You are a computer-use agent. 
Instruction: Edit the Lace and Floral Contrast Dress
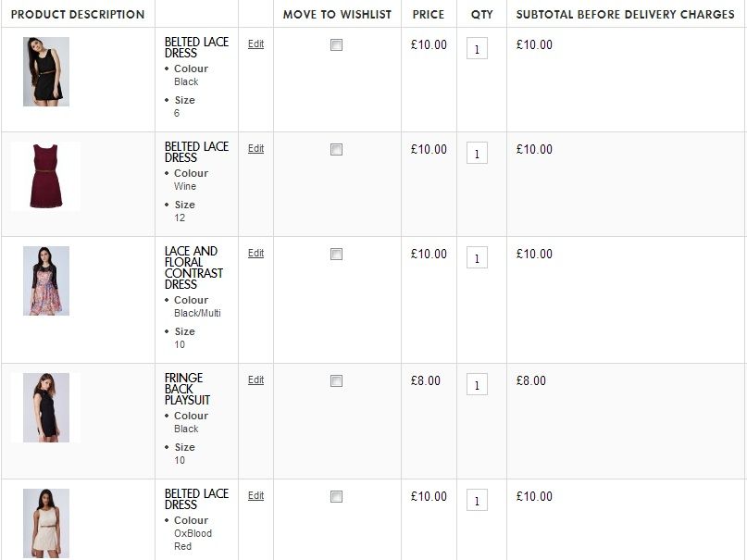coord(255,253)
